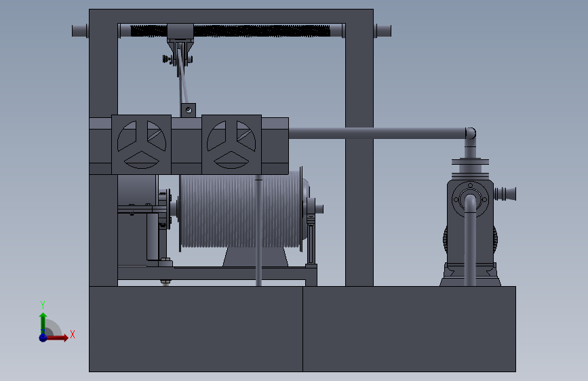Select the pump body housing
588x381 pixels.
(456, 240)
